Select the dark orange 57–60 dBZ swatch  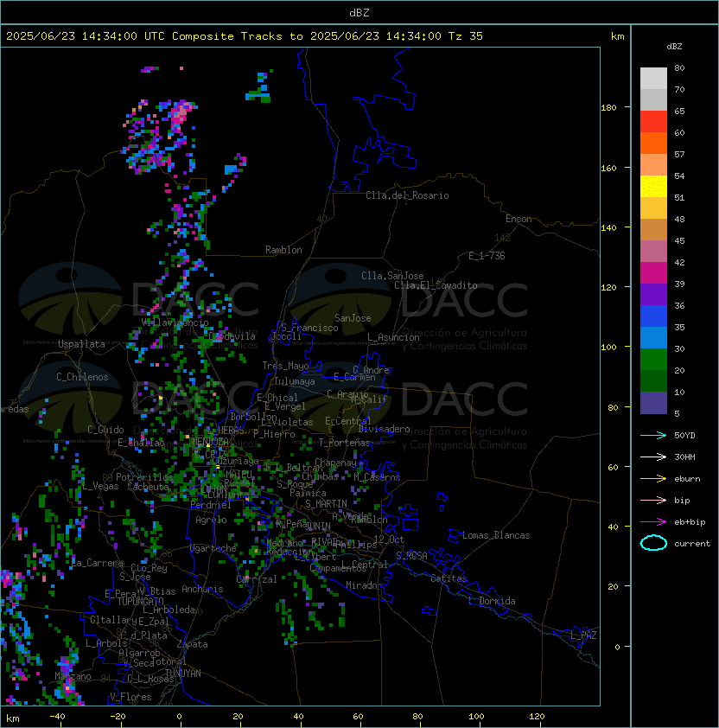(653, 143)
